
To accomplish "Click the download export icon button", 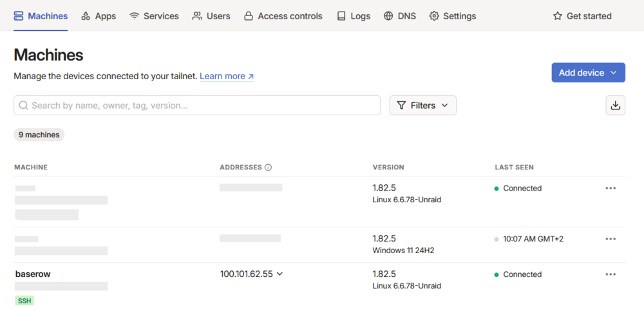I will (x=615, y=106).
